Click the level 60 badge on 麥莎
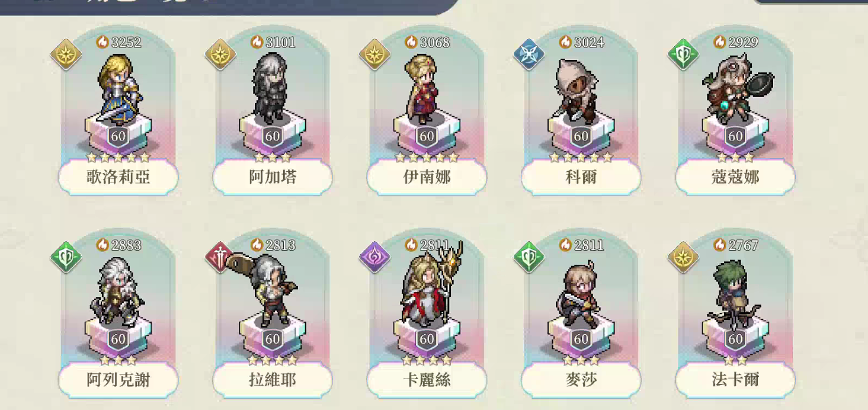Image resolution: width=868 pixels, height=410 pixels. coord(581,339)
